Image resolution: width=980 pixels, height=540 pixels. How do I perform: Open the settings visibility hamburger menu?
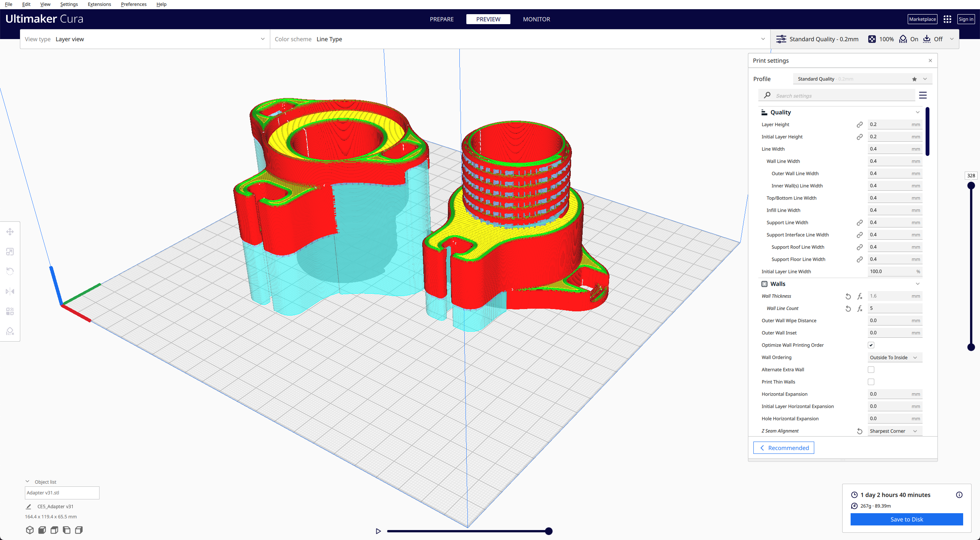pyautogui.click(x=923, y=95)
